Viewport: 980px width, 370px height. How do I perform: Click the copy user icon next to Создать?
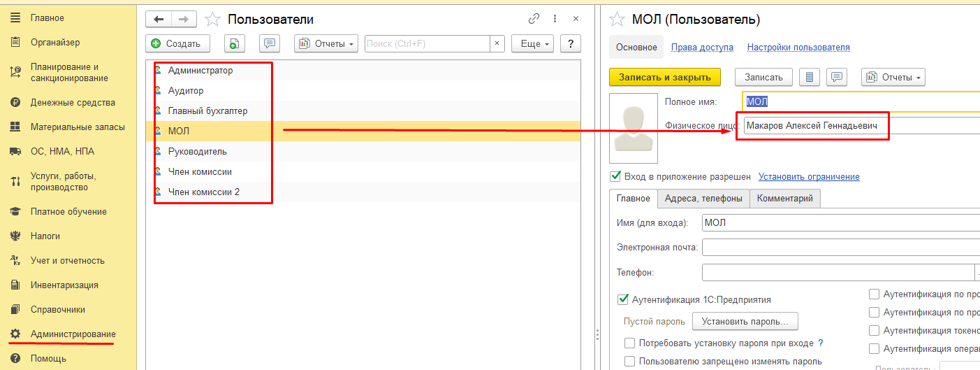(x=235, y=43)
